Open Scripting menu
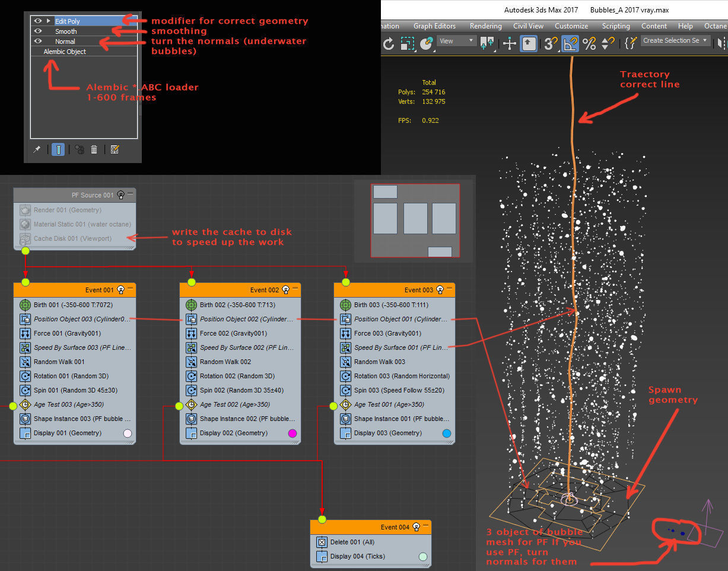The width and height of the screenshot is (728, 571). [x=616, y=26]
